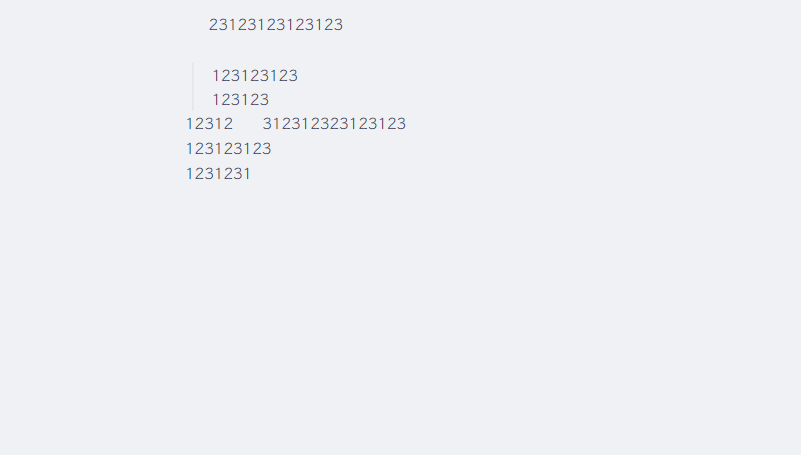Place cursor at end of 1231231 line
This screenshot has width=801, height=455.
[251, 174]
